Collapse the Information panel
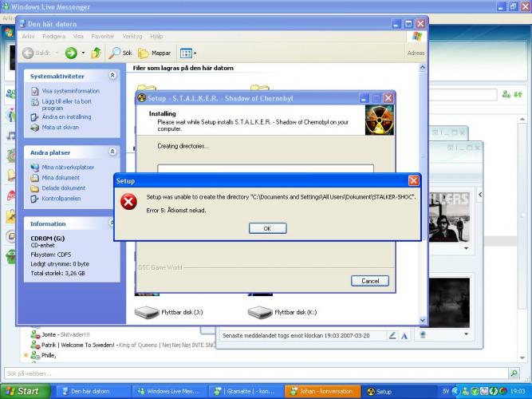532x399 pixels. (112, 223)
